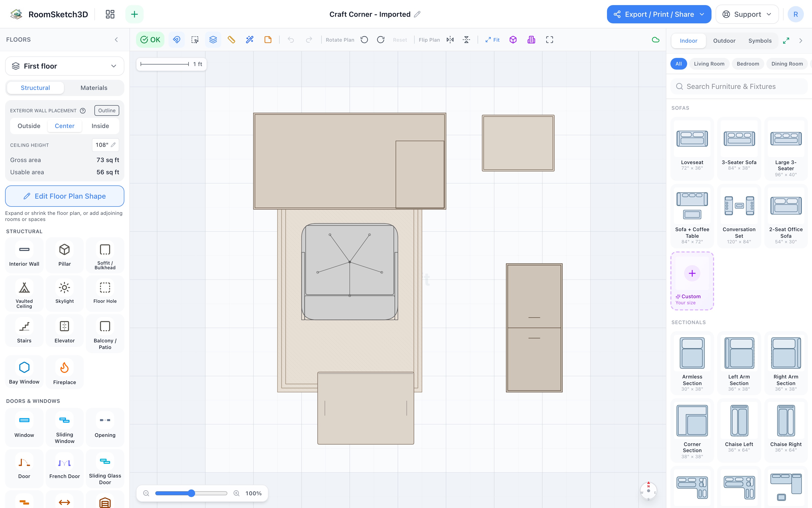Undo the last action

pyautogui.click(x=291, y=40)
